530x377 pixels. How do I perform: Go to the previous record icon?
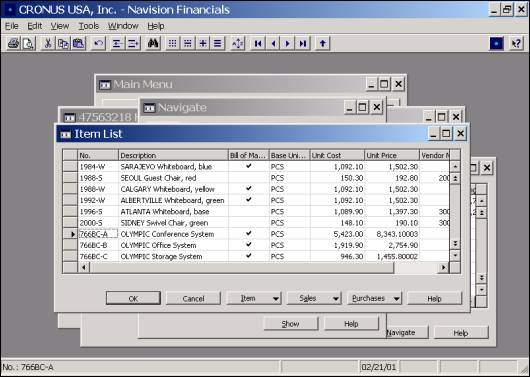273,43
